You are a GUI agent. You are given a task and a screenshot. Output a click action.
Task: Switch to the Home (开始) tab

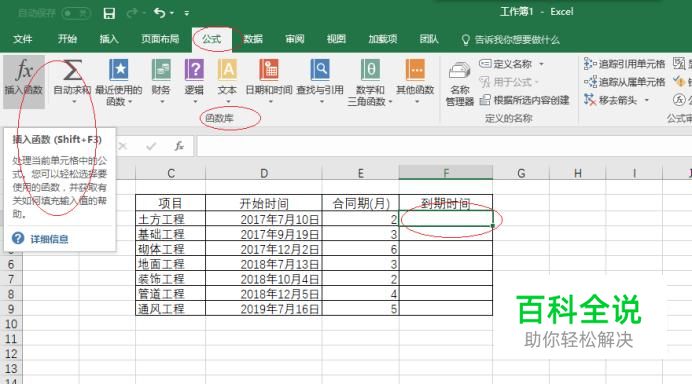pos(67,39)
